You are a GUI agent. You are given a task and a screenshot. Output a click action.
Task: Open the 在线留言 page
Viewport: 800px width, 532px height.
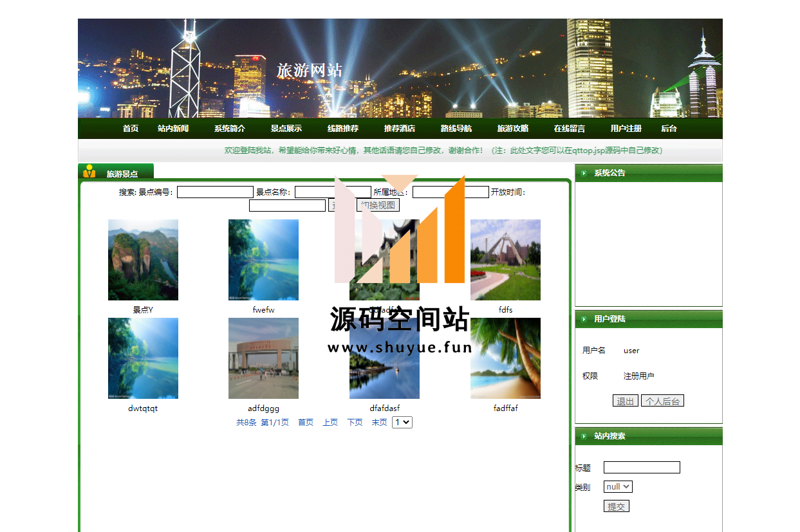pos(570,129)
